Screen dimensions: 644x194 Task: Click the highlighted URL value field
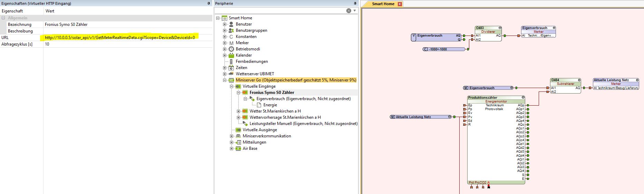[128, 37]
